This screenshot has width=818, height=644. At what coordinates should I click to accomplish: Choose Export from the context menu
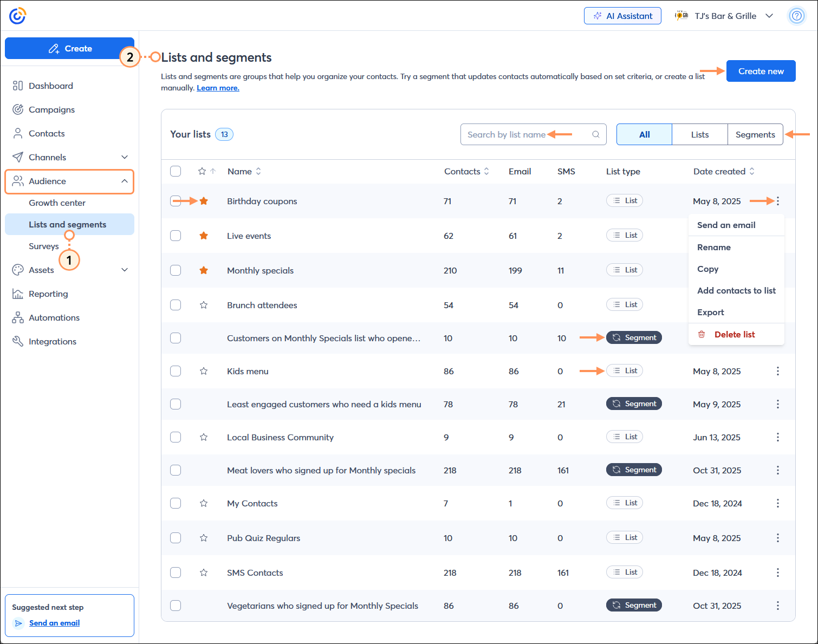tap(711, 312)
